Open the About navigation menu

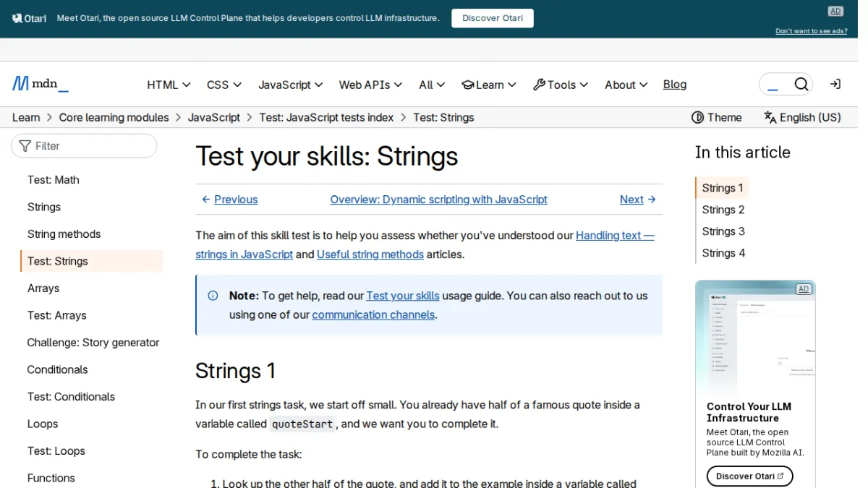(626, 85)
